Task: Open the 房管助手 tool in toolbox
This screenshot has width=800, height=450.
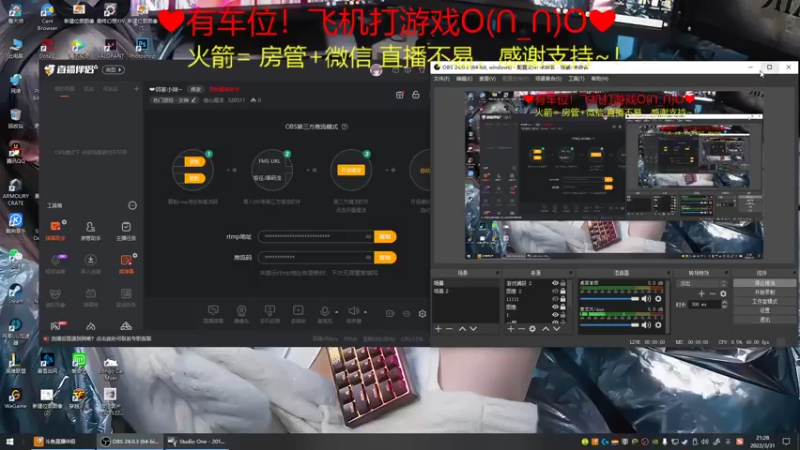Action: pos(90,230)
